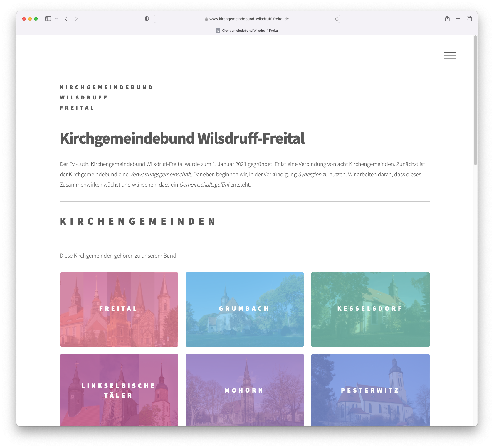Open the Freital parish tile
This screenshot has width=494, height=448.
pos(119,309)
